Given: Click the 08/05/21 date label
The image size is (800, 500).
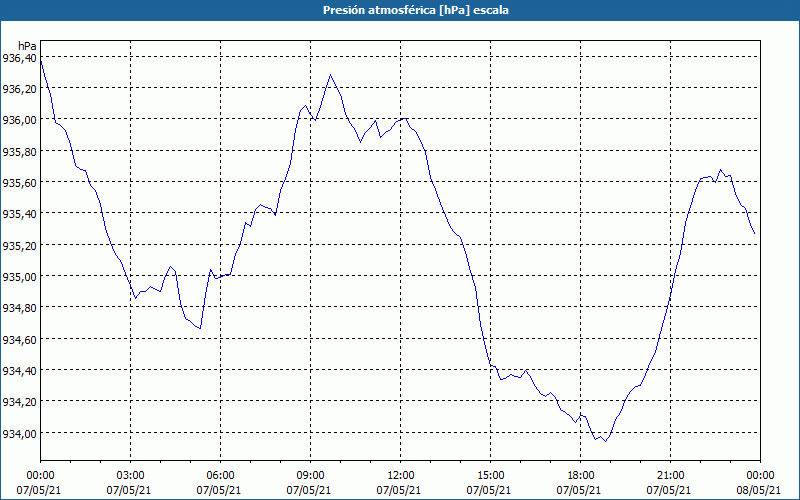Looking at the screenshot, I should [x=759, y=490].
